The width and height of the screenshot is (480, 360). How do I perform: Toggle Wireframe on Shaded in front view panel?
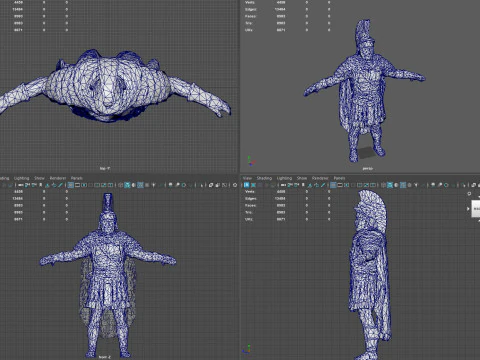coord(140,185)
